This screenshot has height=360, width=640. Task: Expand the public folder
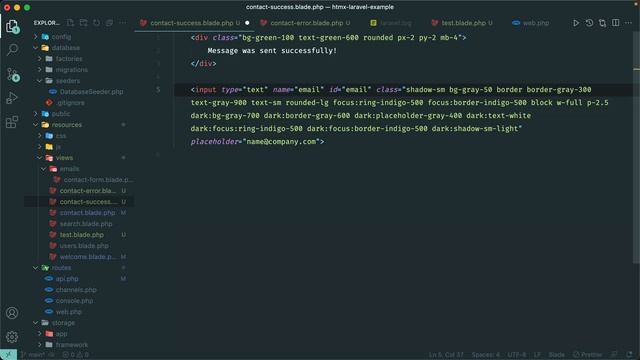click(x=61, y=114)
